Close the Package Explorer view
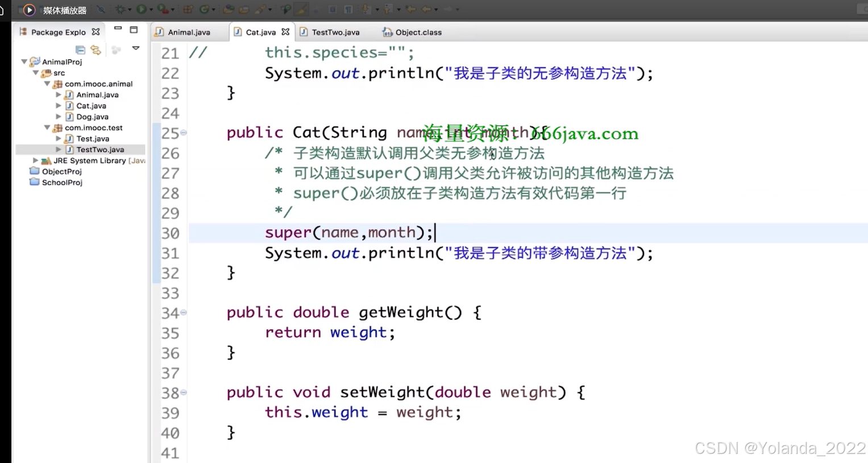868x463 pixels. [x=95, y=32]
